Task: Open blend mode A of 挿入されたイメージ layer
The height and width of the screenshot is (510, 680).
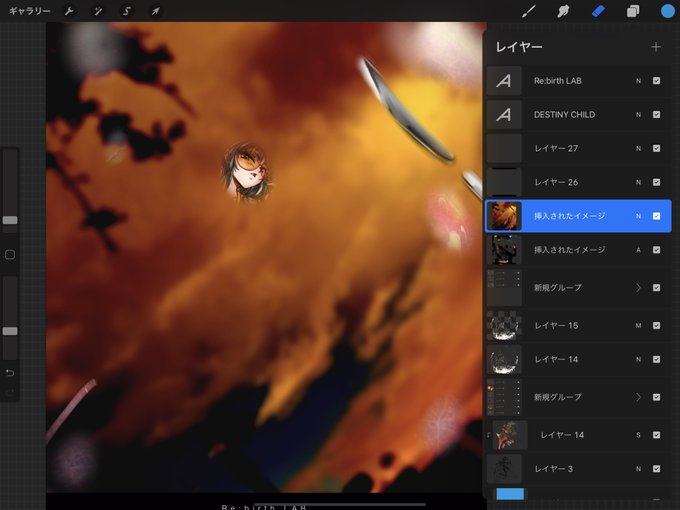Action: point(638,250)
